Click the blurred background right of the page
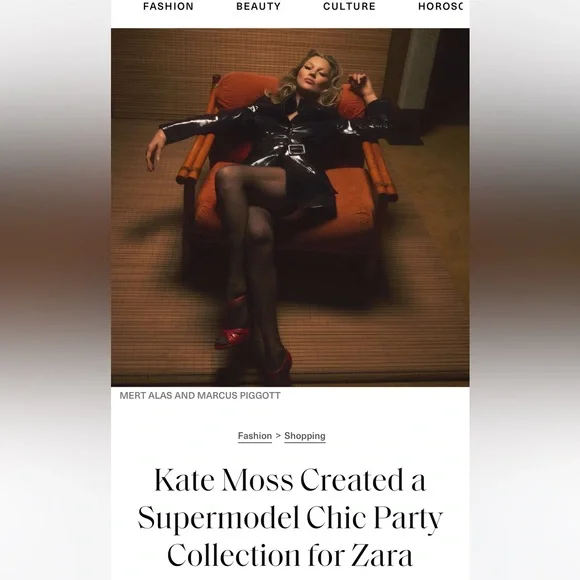Image resolution: width=580 pixels, height=580 pixels. click(525, 290)
